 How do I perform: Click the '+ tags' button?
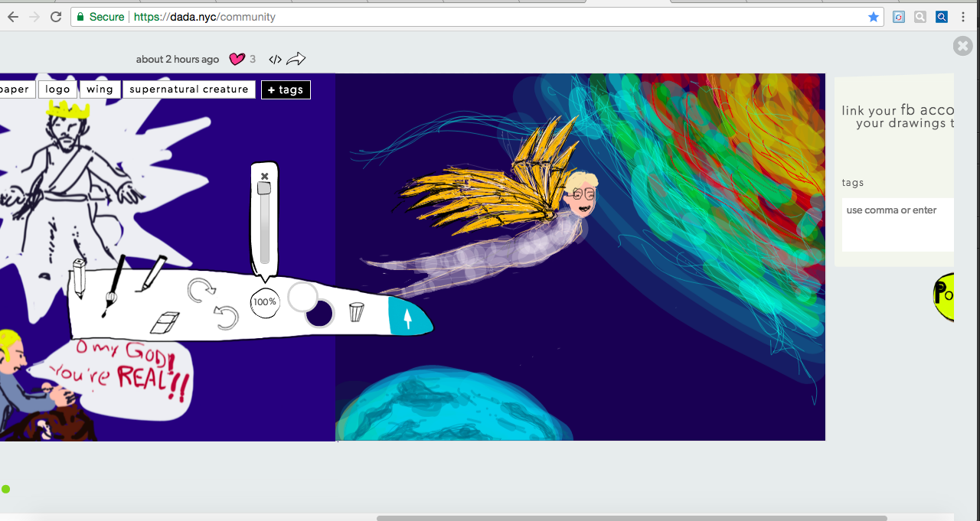pyautogui.click(x=286, y=90)
